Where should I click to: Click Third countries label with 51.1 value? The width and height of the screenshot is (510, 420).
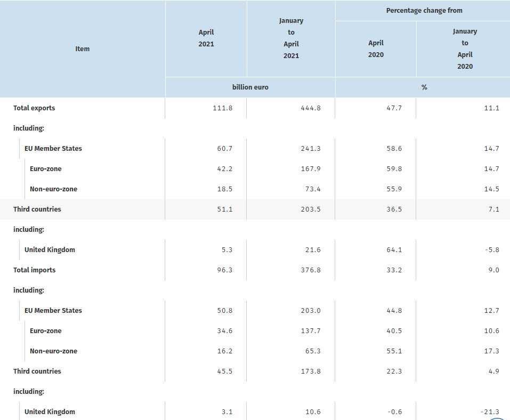coord(37,209)
